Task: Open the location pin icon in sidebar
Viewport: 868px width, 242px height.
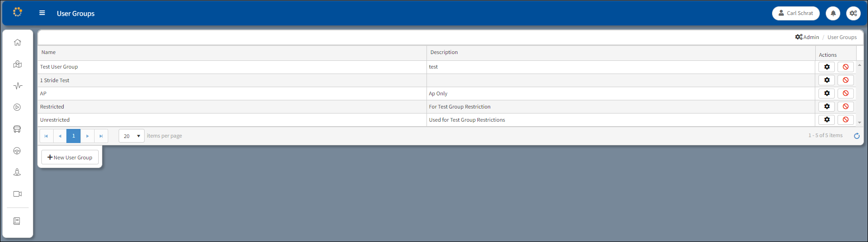Action: click(x=17, y=172)
